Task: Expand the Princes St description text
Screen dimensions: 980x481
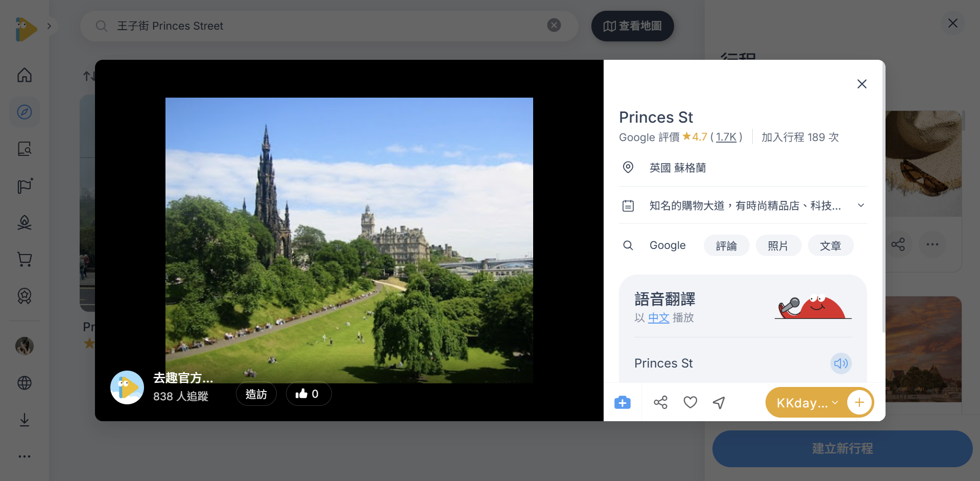Action: coord(861,205)
